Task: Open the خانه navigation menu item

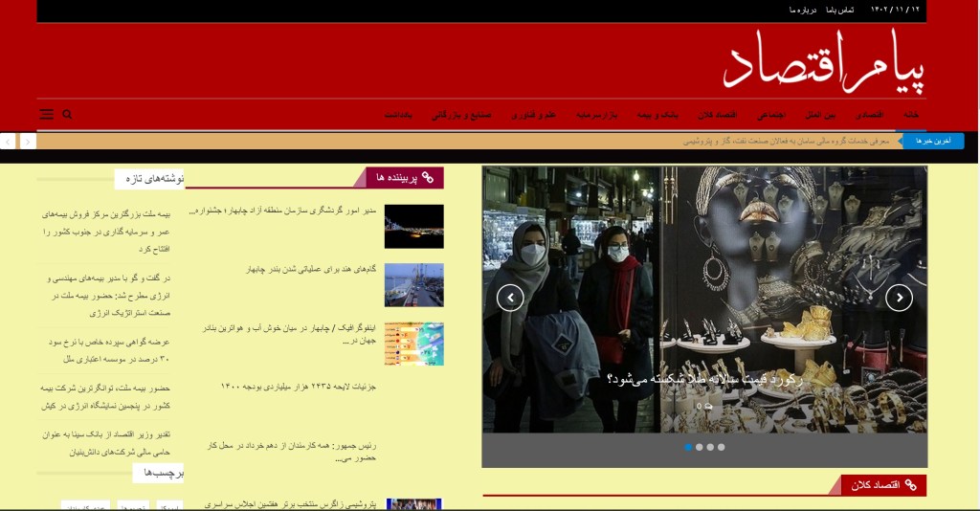Action: pyautogui.click(x=911, y=115)
